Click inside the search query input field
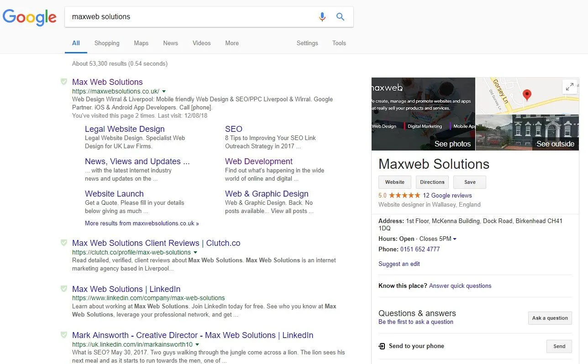Screen dimensions: 588x364 point(183,16)
